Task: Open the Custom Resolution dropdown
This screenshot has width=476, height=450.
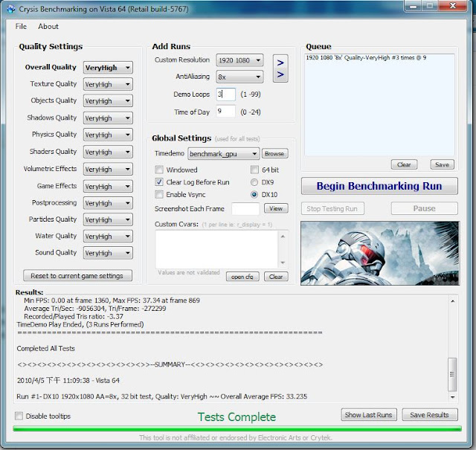Action: [x=239, y=60]
